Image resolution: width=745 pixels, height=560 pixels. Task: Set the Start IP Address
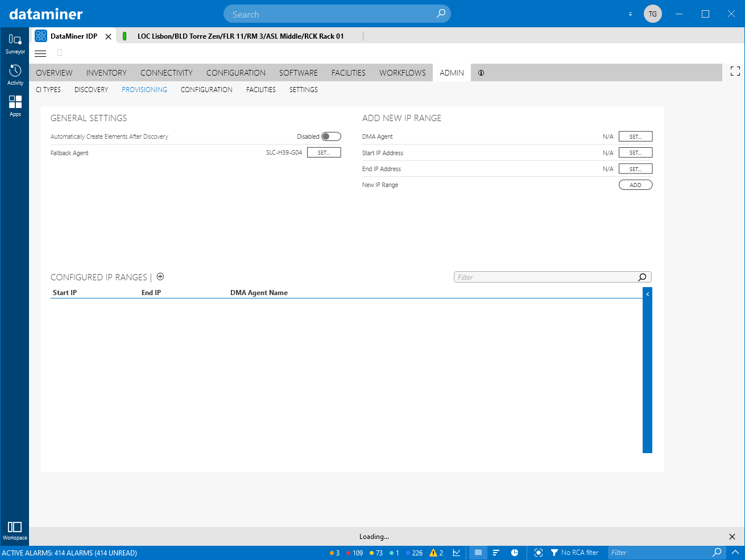(636, 152)
